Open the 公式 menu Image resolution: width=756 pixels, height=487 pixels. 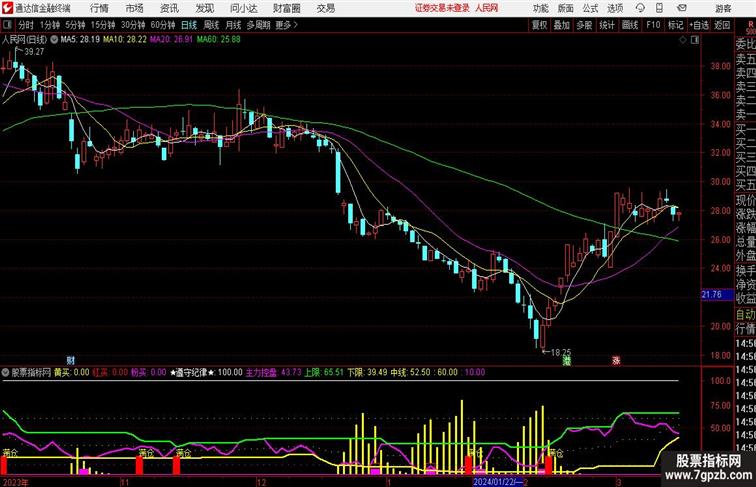[590, 8]
